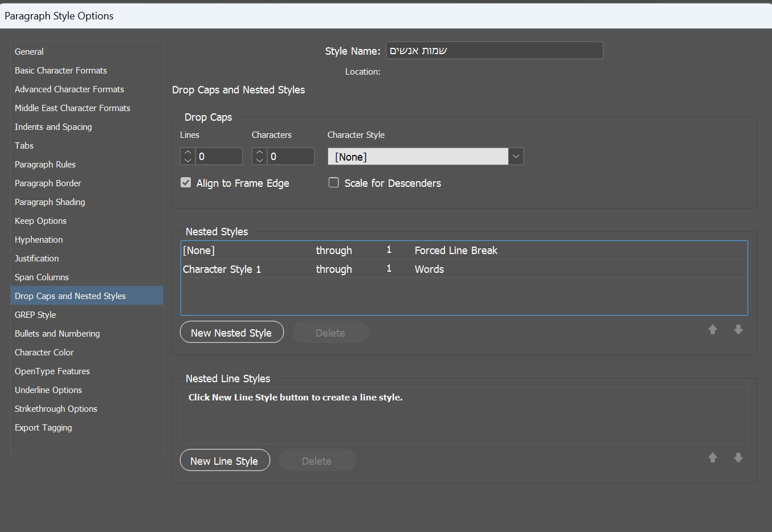Select the GREP Style category
The image size is (772, 532).
tap(35, 315)
